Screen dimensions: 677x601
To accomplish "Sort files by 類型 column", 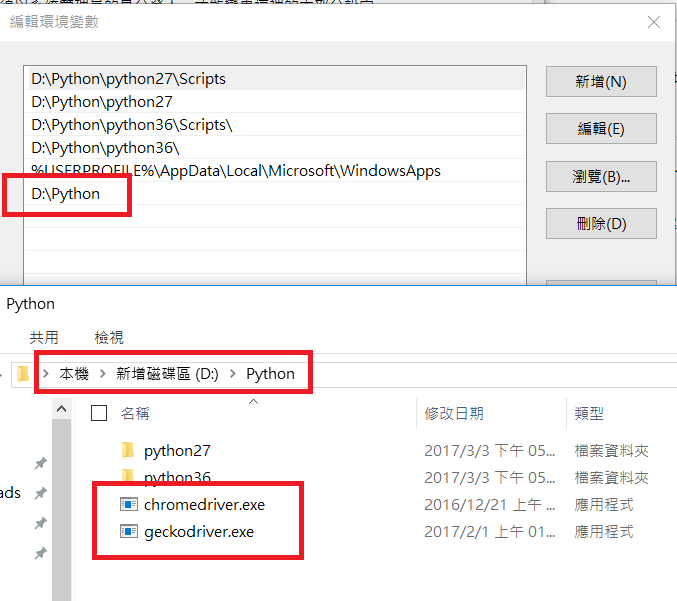I will (x=589, y=414).
